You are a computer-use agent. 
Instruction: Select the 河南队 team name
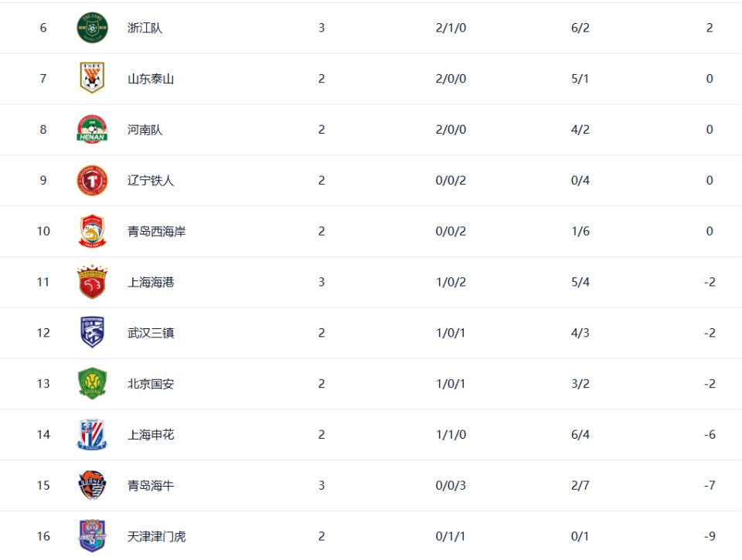(x=145, y=130)
